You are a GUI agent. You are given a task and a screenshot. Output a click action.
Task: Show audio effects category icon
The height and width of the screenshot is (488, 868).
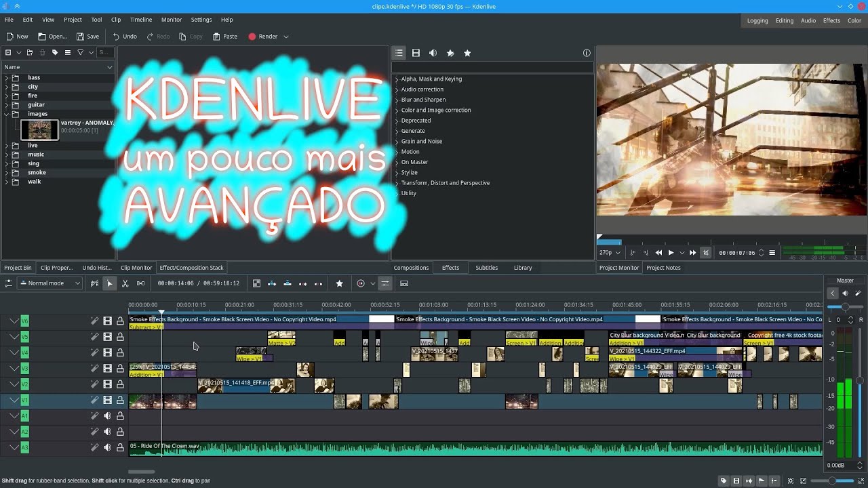pos(433,53)
